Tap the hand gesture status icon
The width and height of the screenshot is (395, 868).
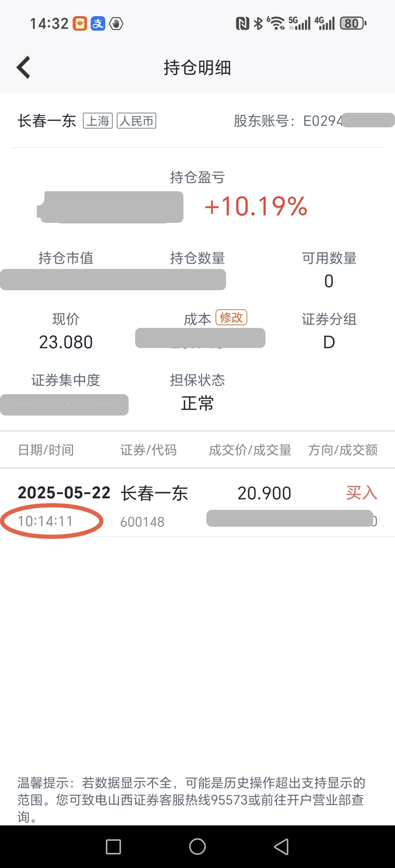pos(116,24)
